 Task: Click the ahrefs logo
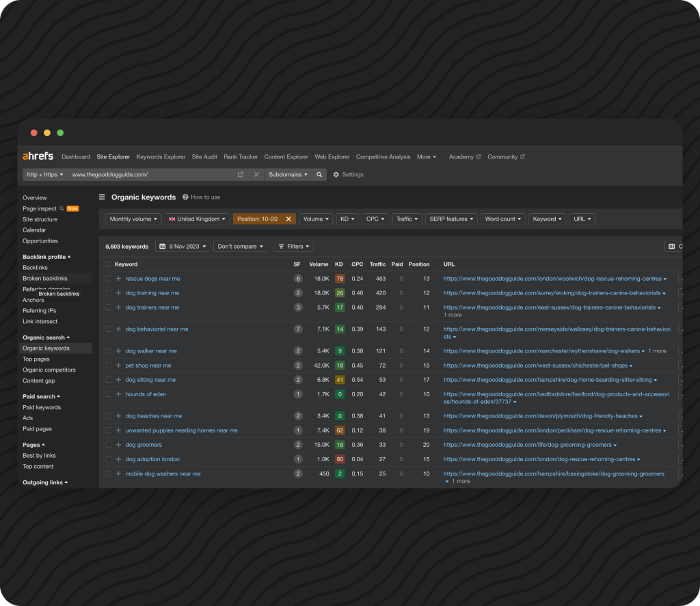38,156
